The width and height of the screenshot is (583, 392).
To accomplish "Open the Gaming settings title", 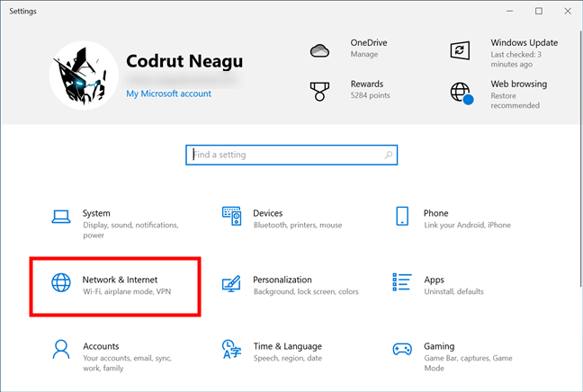I will (x=439, y=346).
